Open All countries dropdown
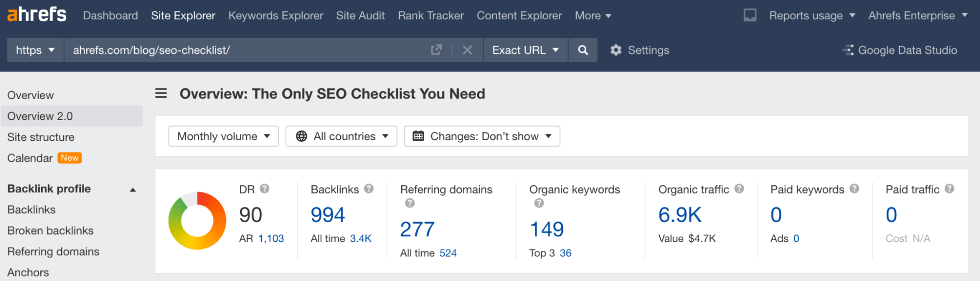 pyautogui.click(x=341, y=136)
